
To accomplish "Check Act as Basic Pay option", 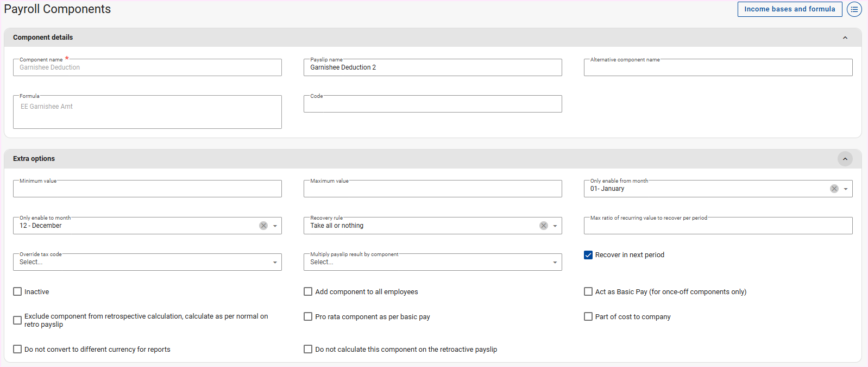I will pos(588,292).
